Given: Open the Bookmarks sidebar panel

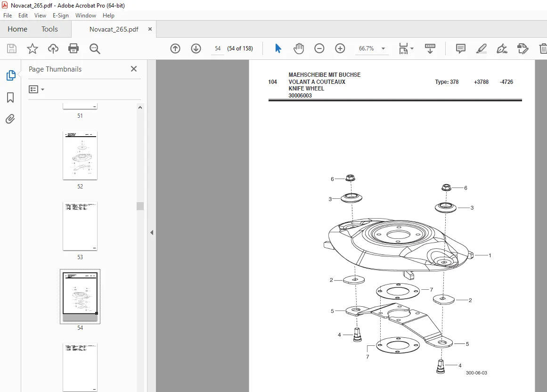Looking at the screenshot, I should point(10,98).
